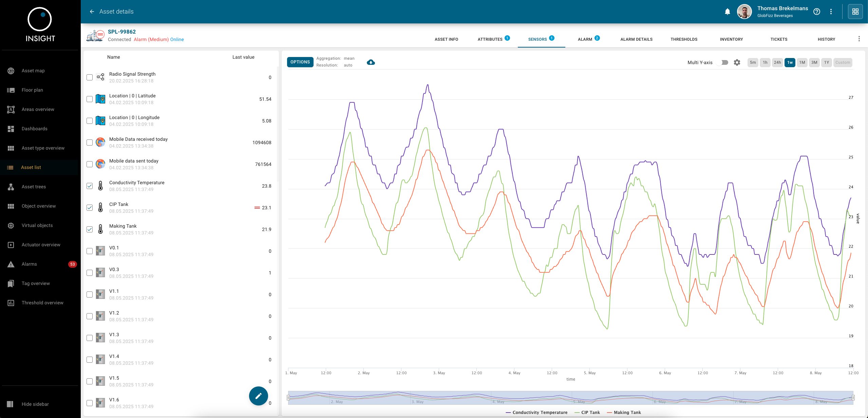
Task: Switch to the TICKETS tab
Action: [779, 39]
